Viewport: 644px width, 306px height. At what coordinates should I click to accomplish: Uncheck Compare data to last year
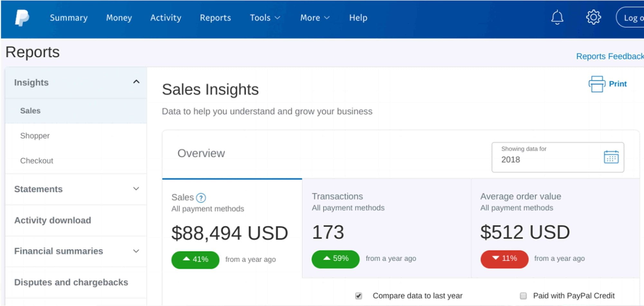(x=359, y=296)
